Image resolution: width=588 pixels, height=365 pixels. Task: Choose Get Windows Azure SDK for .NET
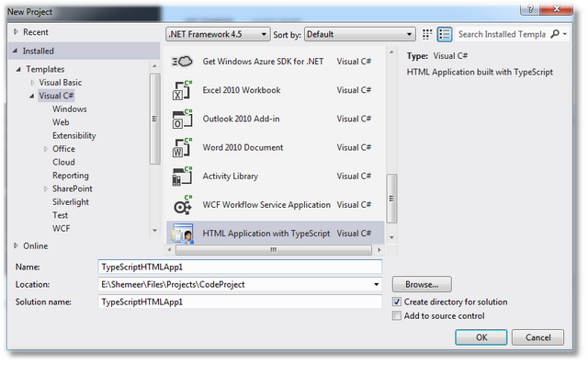coord(263,62)
